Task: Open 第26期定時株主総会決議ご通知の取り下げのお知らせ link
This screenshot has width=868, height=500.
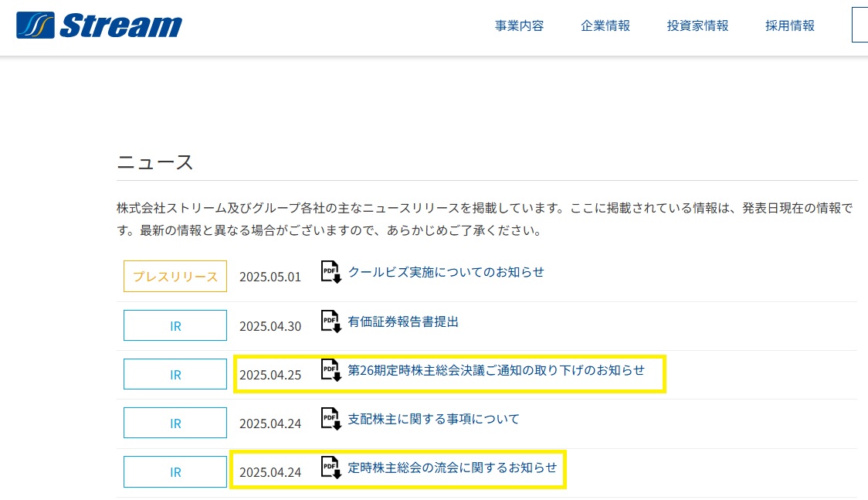Action: (x=496, y=370)
